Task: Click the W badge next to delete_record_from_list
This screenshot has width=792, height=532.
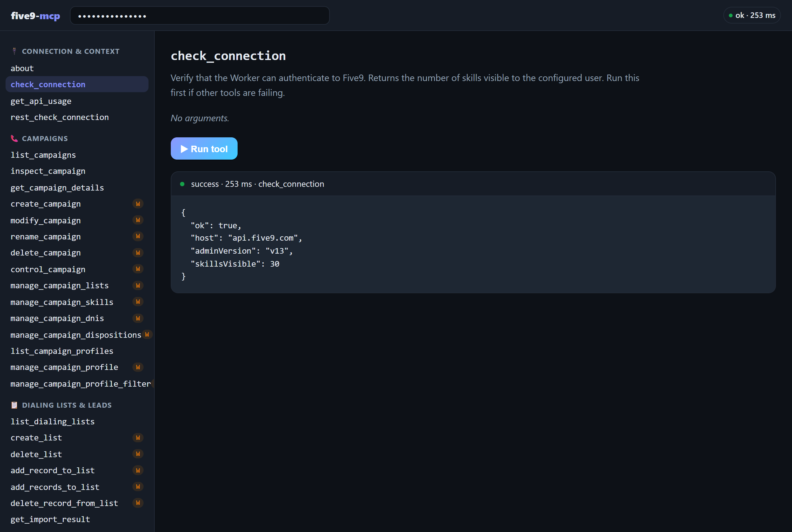Action: pos(138,503)
